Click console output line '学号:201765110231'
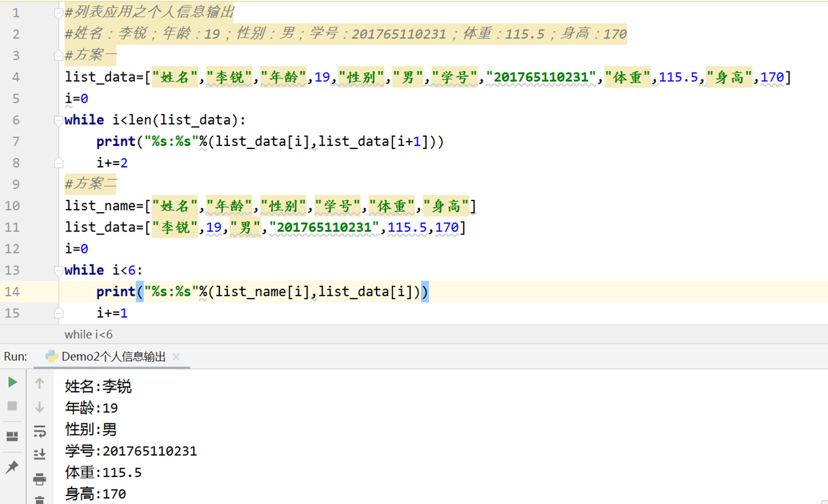The image size is (828, 504). pyautogui.click(x=131, y=451)
